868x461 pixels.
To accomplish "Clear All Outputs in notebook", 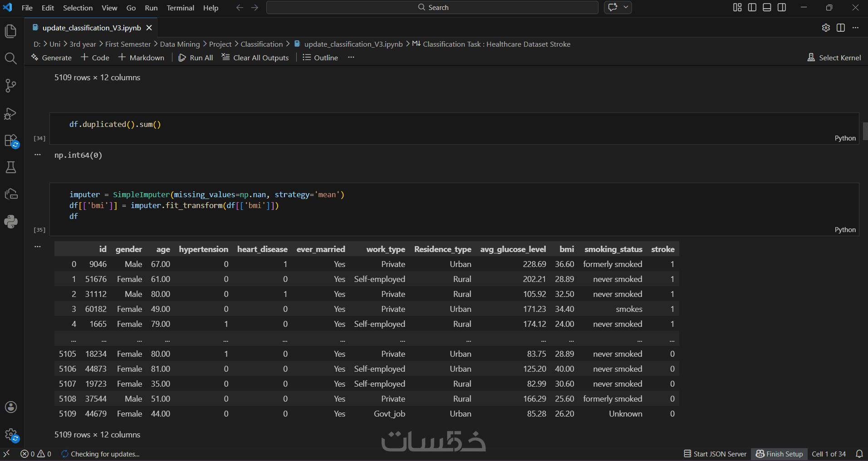I will pyautogui.click(x=255, y=58).
